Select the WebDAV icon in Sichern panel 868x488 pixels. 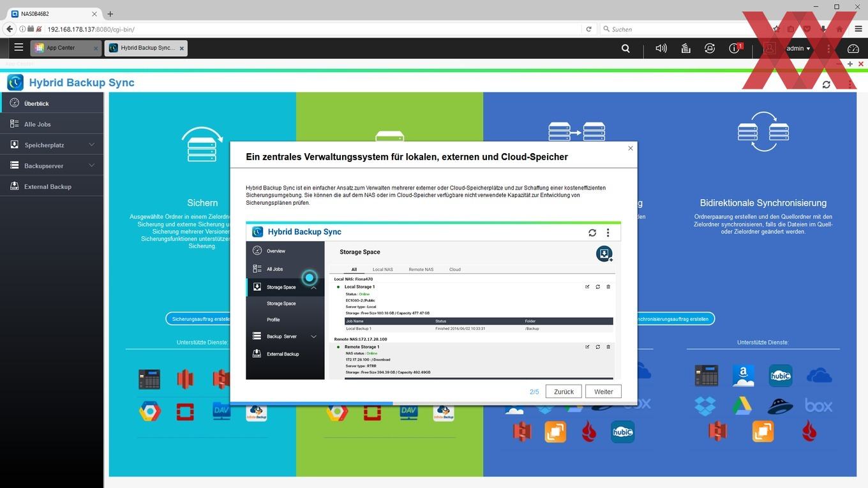pyautogui.click(x=221, y=412)
